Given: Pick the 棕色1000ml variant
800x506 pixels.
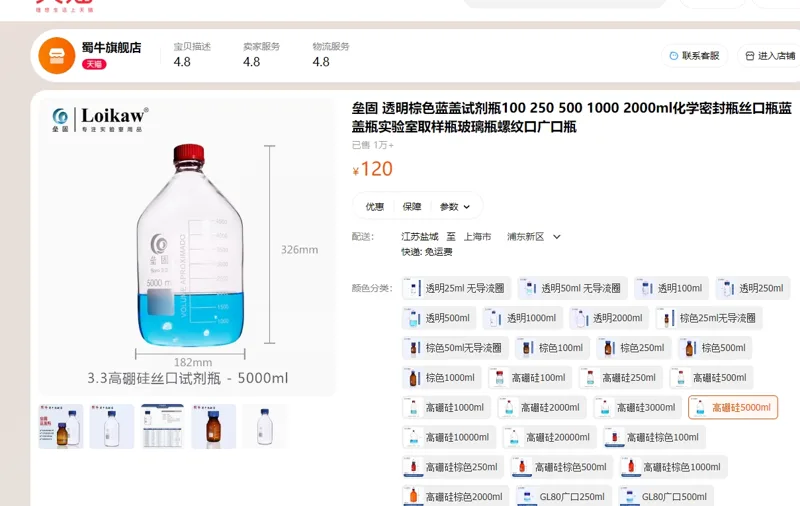Looking at the screenshot, I should click(x=441, y=378).
